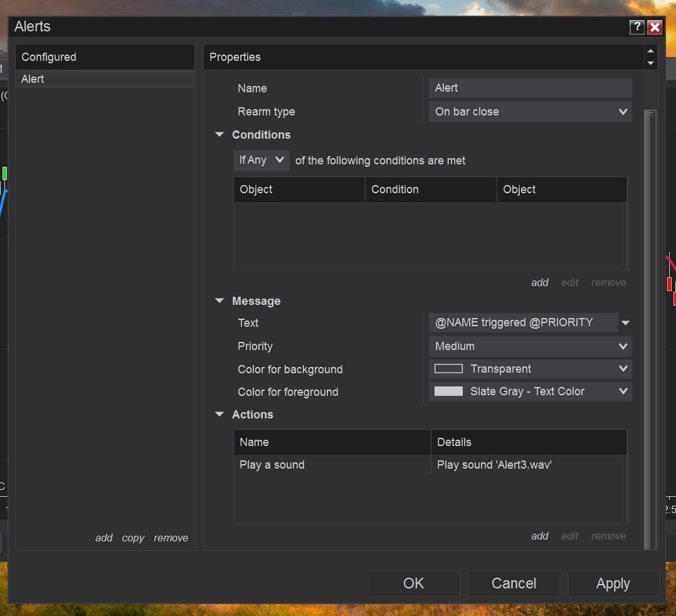Click the Properties panel down arrow
Screen dimensions: 676x616
tap(650, 63)
